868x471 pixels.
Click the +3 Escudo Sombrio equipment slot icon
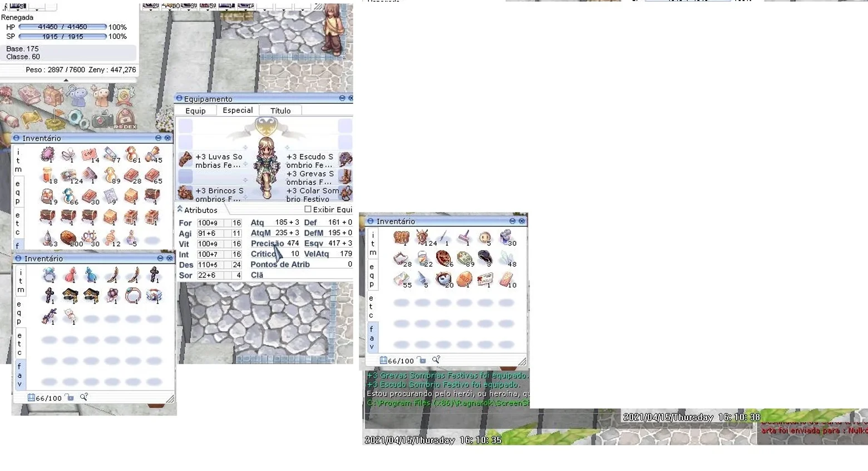pyautogui.click(x=345, y=160)
